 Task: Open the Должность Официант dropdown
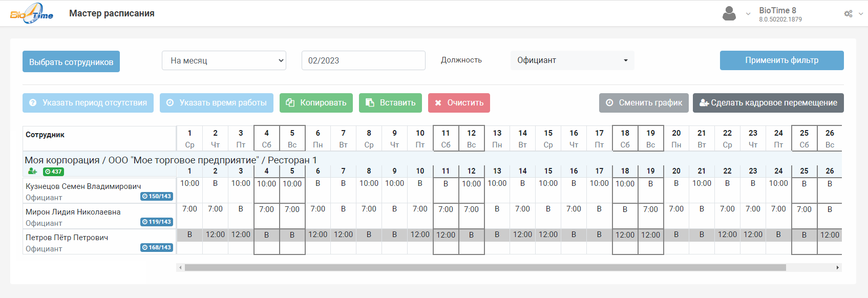click(x=572, y=60)
